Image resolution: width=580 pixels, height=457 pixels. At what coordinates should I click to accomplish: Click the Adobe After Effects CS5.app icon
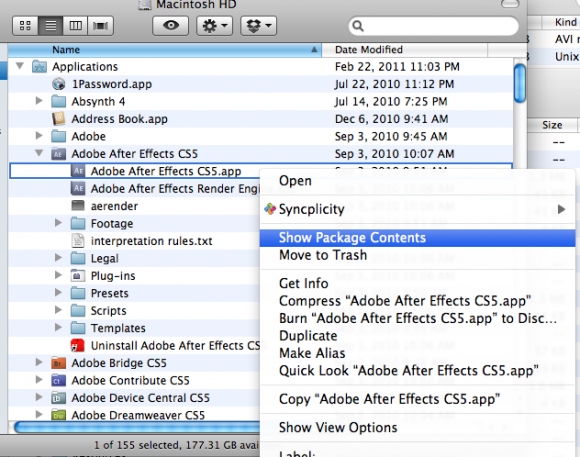point(78,171)
